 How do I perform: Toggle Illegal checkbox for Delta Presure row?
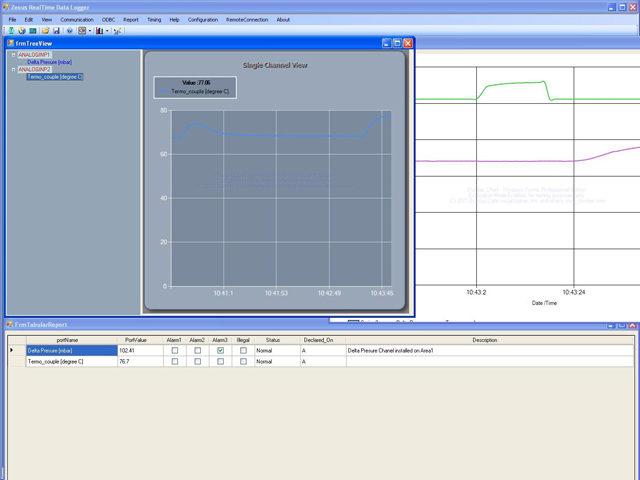pos(243,350)
